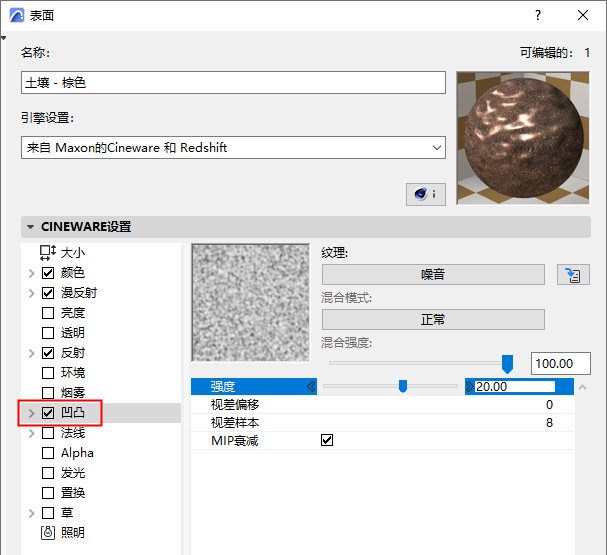Enable the Alpha channel checkbox
Viewport: 607px width, 555px height.
point(48,453)
